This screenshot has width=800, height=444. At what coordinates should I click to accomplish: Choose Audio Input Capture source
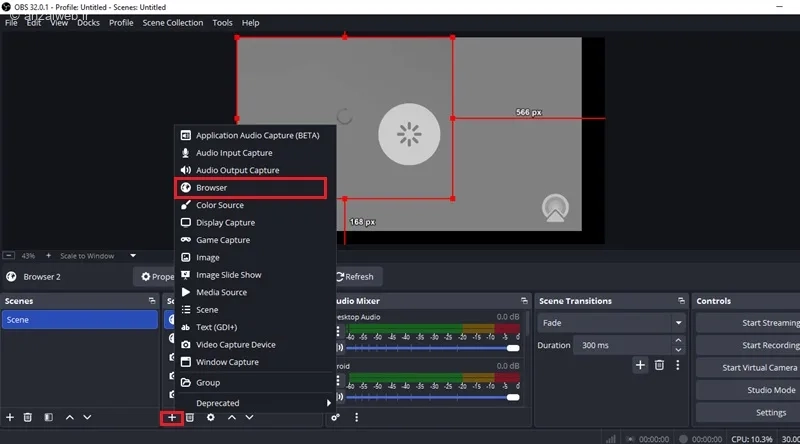255,153
